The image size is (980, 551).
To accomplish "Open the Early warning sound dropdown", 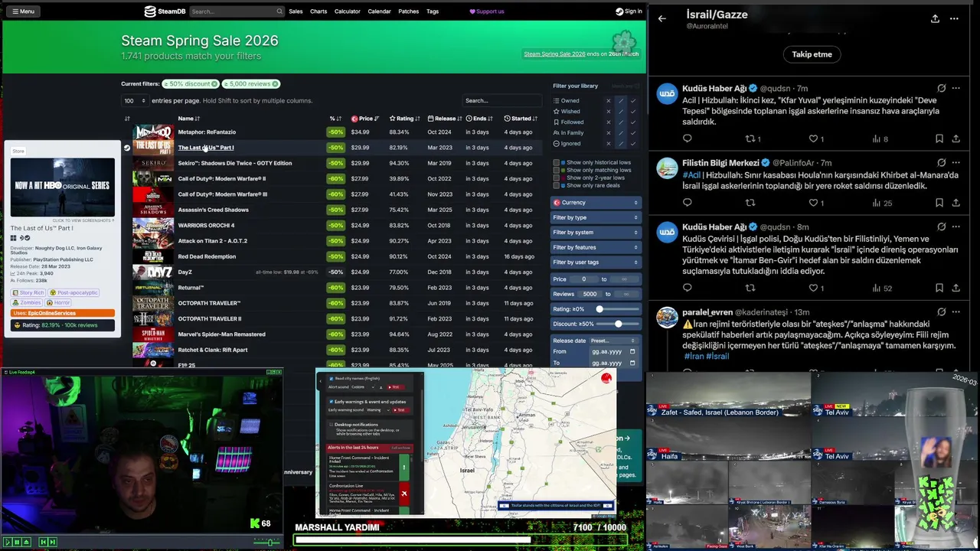I will pos(380,410).
